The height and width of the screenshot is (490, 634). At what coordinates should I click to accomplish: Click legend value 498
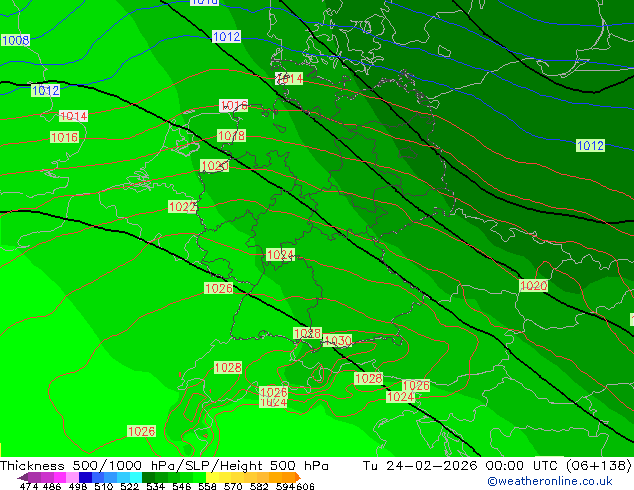coord(78,486)
